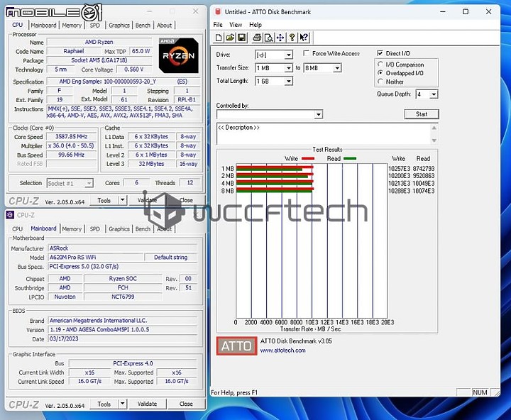Open the View menu in ATTO

coord(236,25)
